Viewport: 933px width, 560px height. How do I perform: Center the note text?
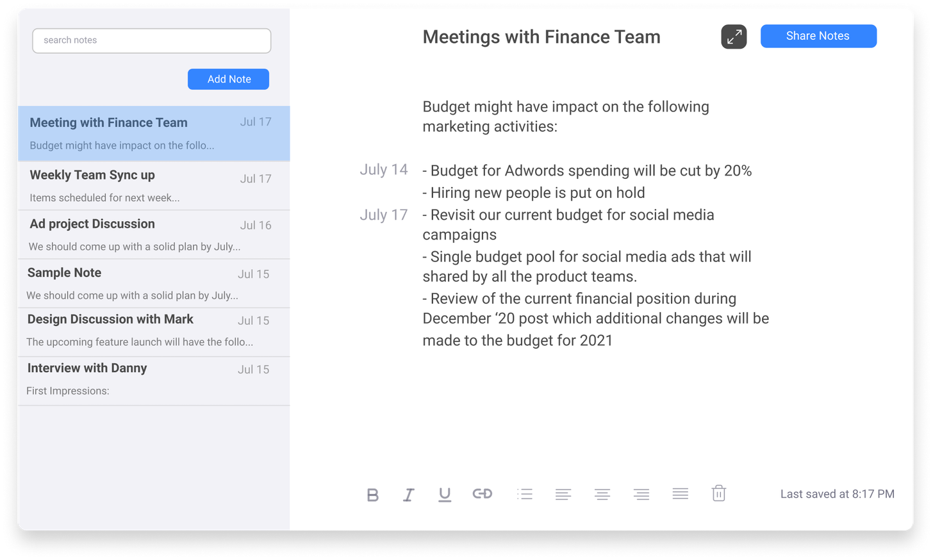click(602, 494)
